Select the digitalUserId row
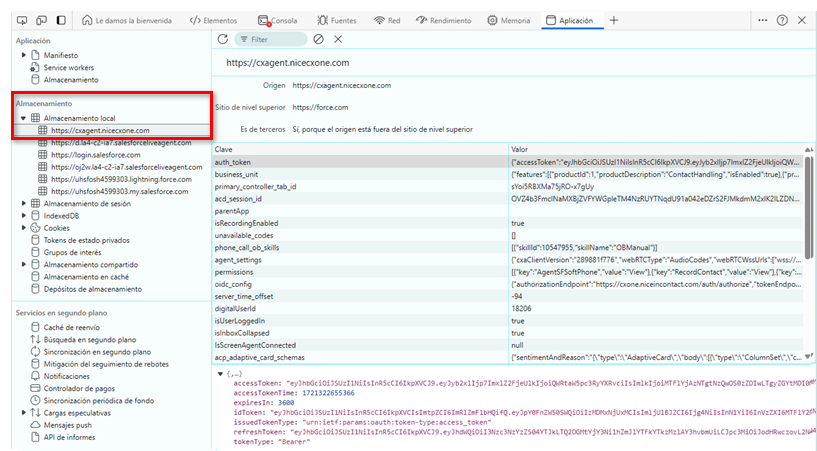 pos(507,308)
